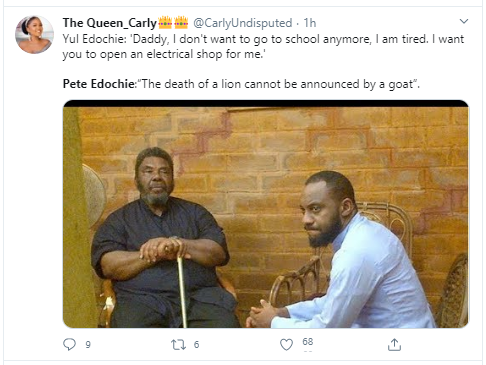The width and height of the screenshot is (486, 365).
Task: Open The Queen_Carly display name
Action: click(110, 23)
